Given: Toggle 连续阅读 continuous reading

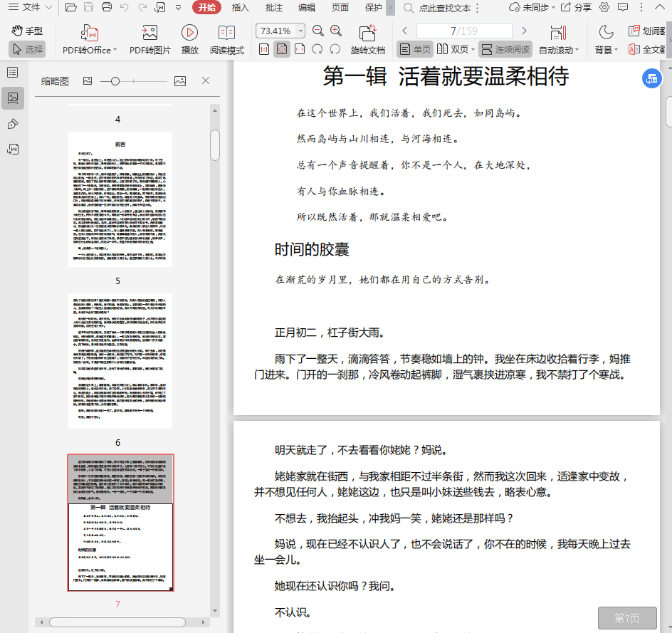Looking at the screenshot, I should [x=505, y=49].
